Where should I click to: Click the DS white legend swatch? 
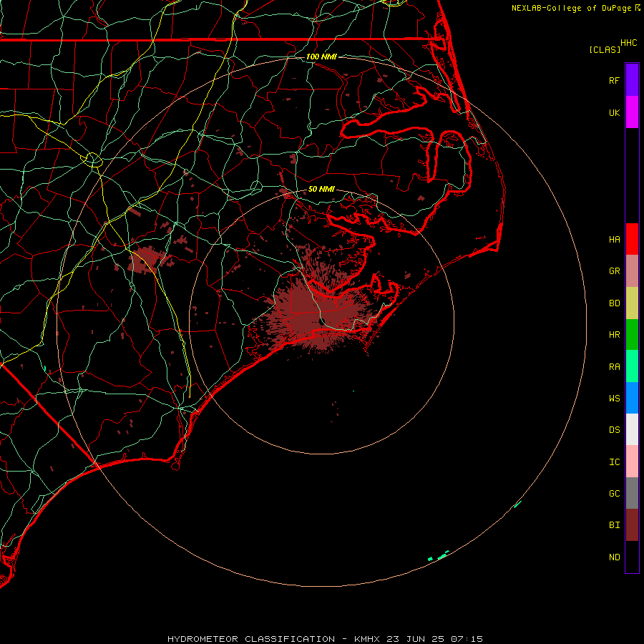(x=632, y=429)
